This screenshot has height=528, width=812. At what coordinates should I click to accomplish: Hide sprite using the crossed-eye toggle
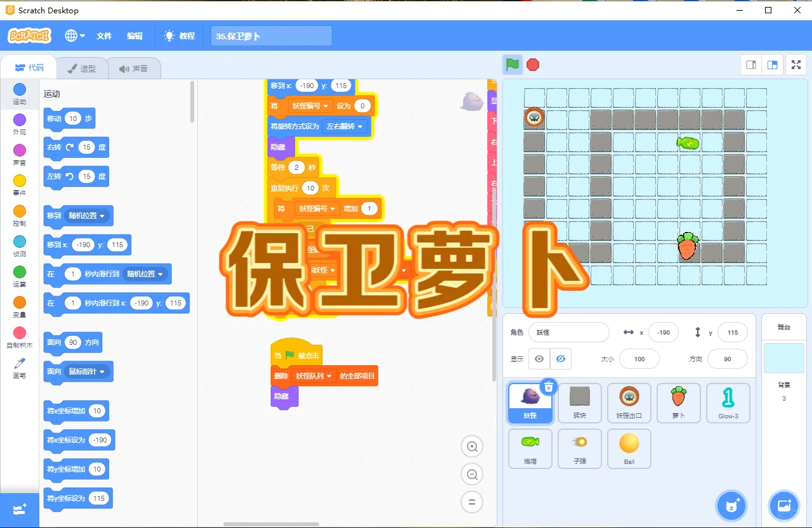(x=560, y=359)
